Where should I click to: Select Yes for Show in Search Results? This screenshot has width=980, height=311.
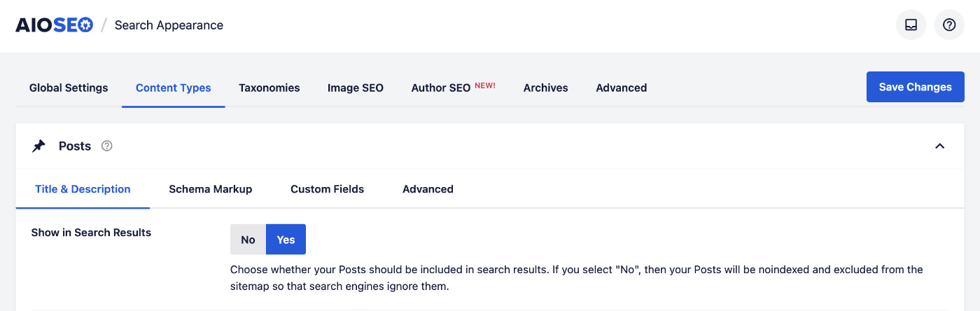click(x=286, y=240)
